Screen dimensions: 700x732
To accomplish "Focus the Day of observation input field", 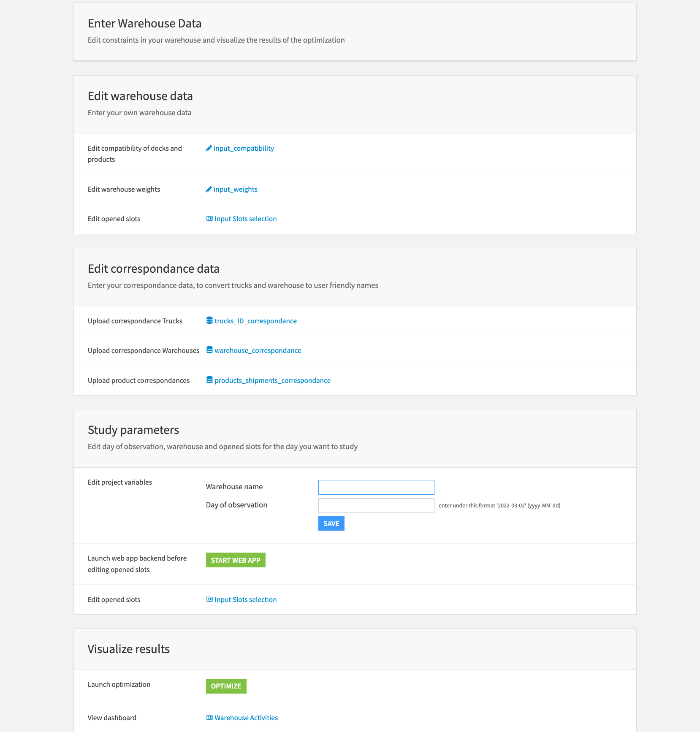I will tap(376, 505).
